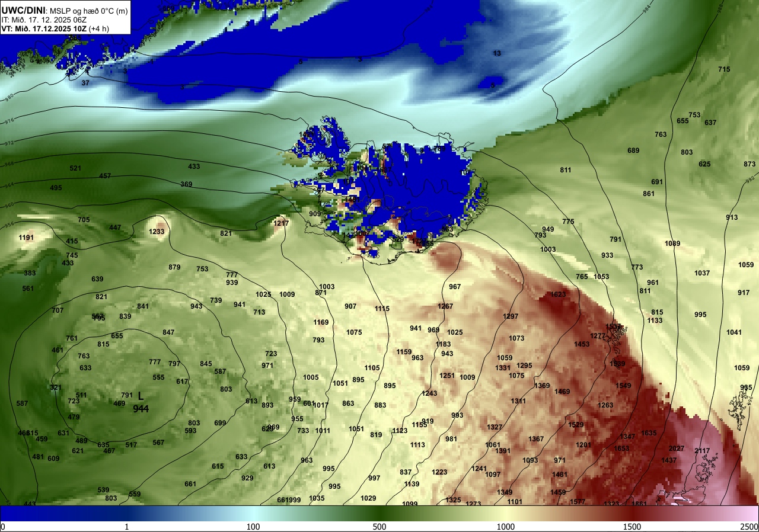759x532 pixels.
Task: Click the 929 height value
Action: (247, 478)
